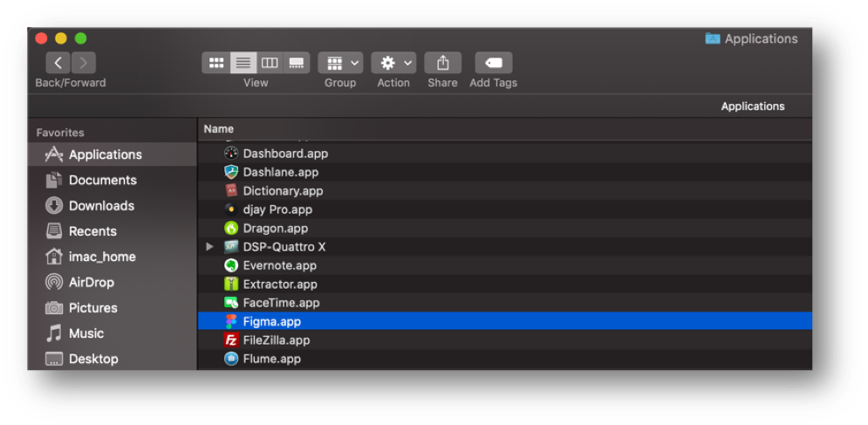Select djay Pro.app file name
Screen dimensions: 868x425
click(277, 209)
